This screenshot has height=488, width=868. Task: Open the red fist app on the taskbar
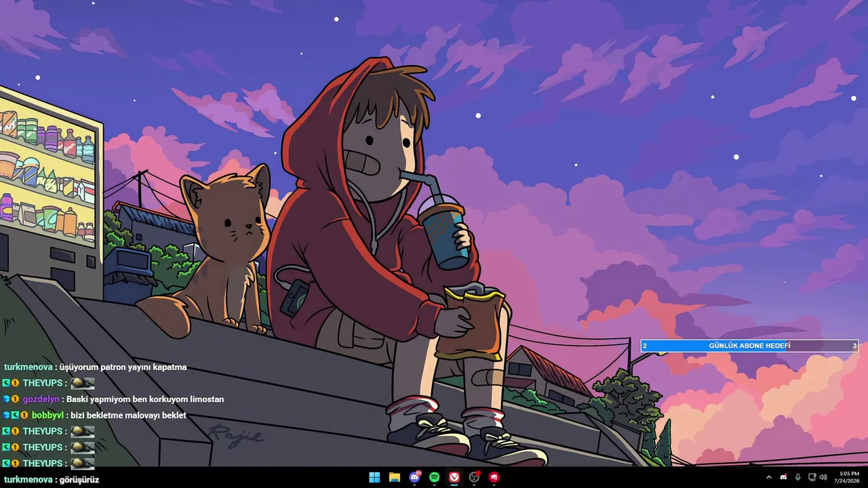[494, 477]
